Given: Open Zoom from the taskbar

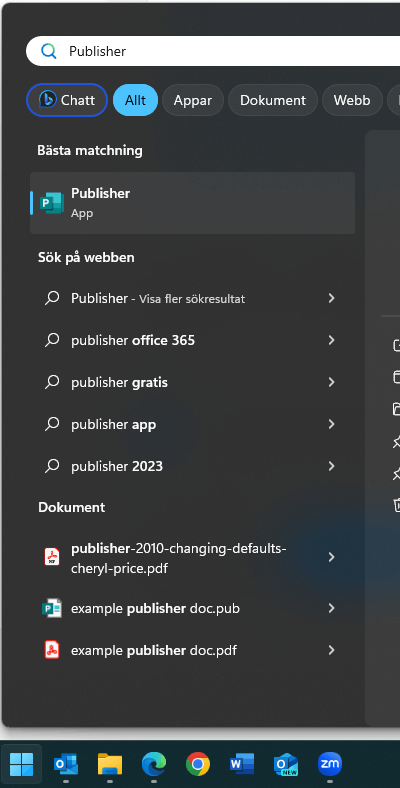Looking at the screenshot, I should pos(330,765).
